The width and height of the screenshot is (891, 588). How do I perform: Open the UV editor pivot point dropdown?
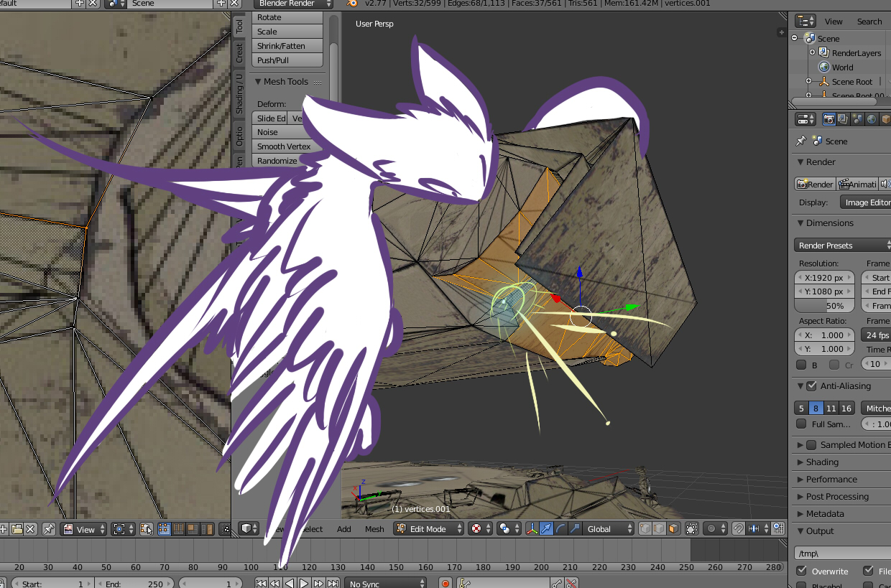click(x=123, y=529)
